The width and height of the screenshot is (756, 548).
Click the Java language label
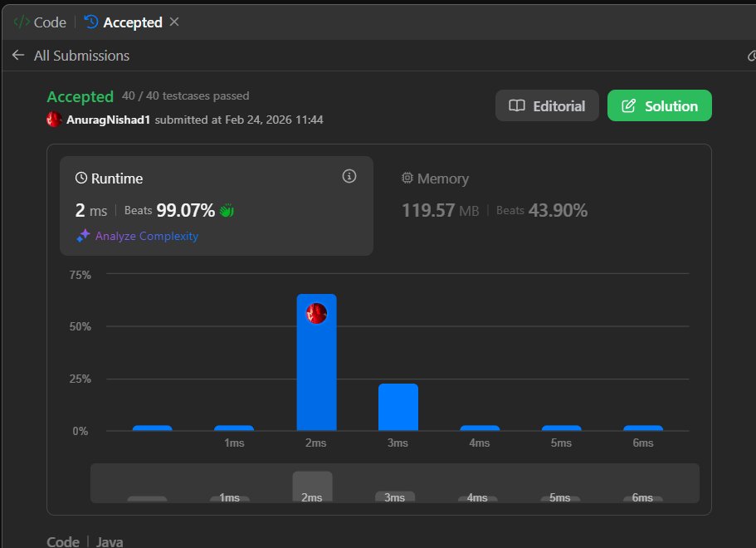click(x=110, y=541)
